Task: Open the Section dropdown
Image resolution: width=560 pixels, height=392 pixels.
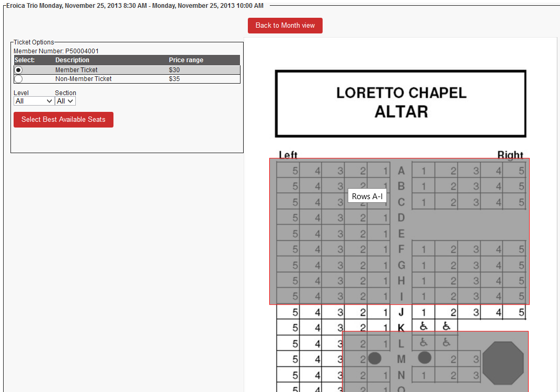Action: pyautogui.click(x=65, y=101)
